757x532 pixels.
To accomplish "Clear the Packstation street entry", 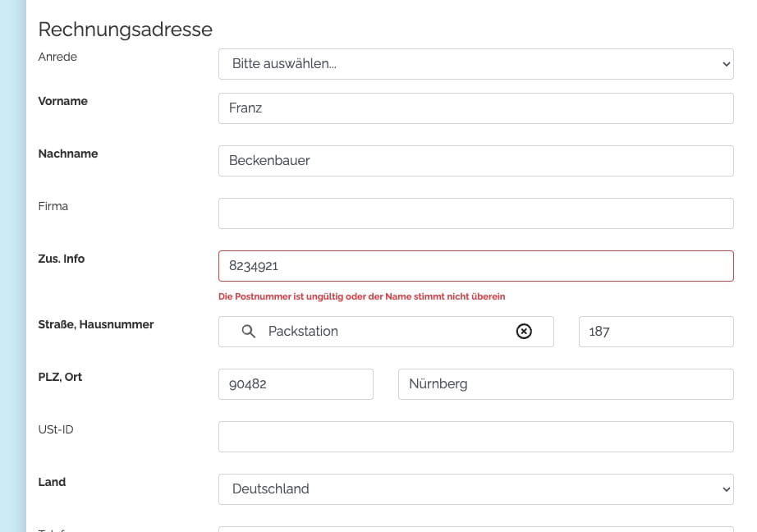I will (x=524, y=332).
